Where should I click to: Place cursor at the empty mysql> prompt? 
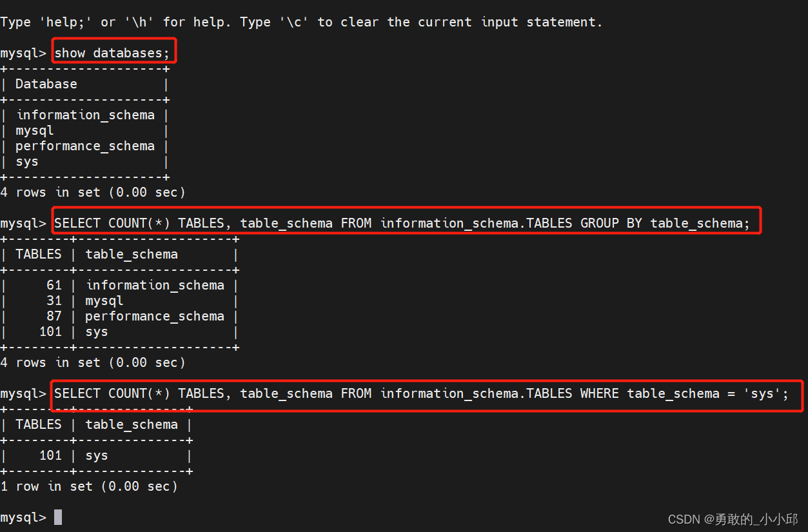coord(58,517)
